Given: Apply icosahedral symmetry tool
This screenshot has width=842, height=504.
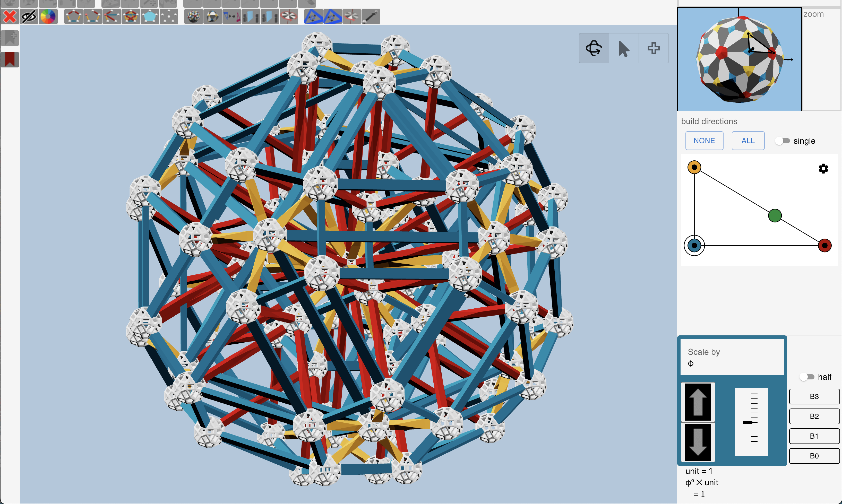Looking at the screenshot, I should [x=194, y=16].
